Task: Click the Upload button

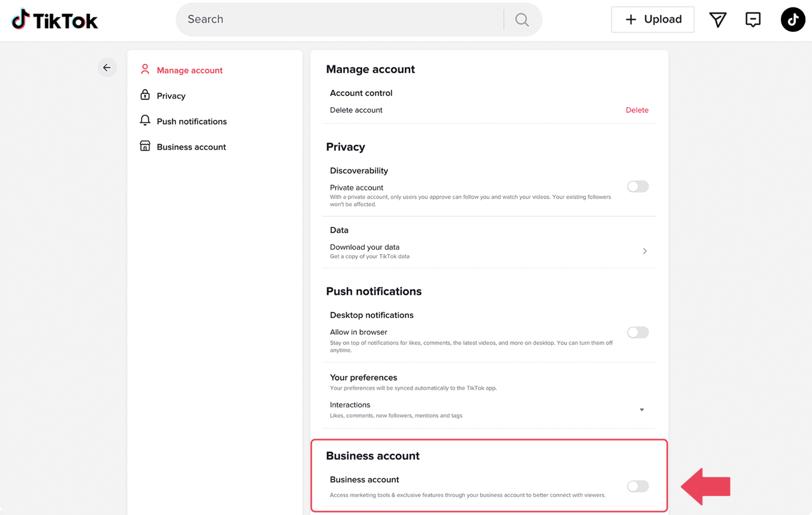Action: coord(653,19)
